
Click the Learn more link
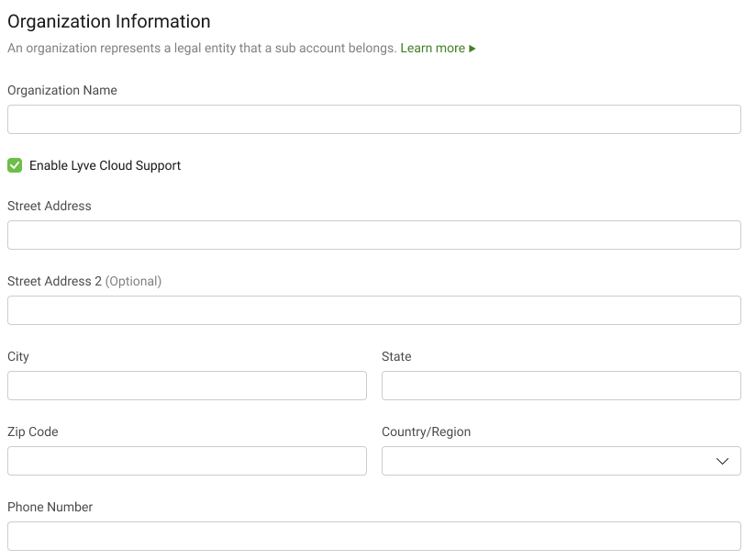tap(432, 48)
